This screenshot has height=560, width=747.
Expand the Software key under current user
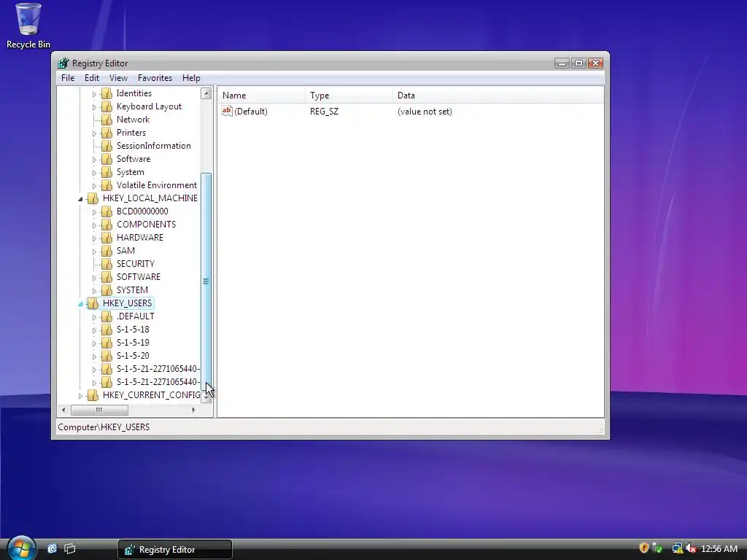[x=94, y=160]
